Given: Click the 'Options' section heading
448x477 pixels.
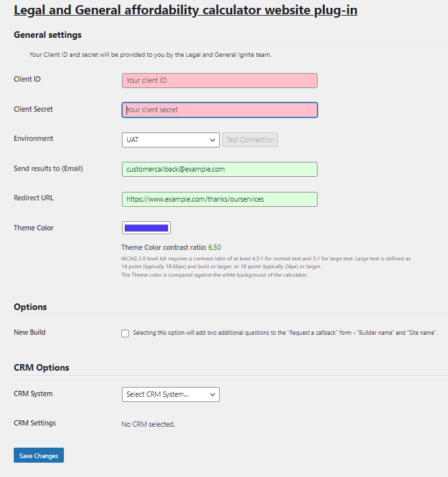Looking at the screenshot, I should [30, 307].
